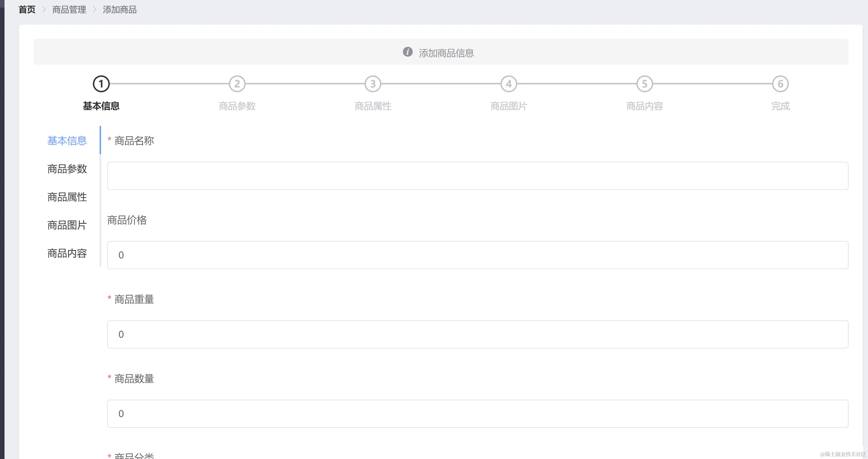Click step 5 circle icon for 商品内容
The height and width of the screenshot is (459, 868).
[x=644, y=84]
